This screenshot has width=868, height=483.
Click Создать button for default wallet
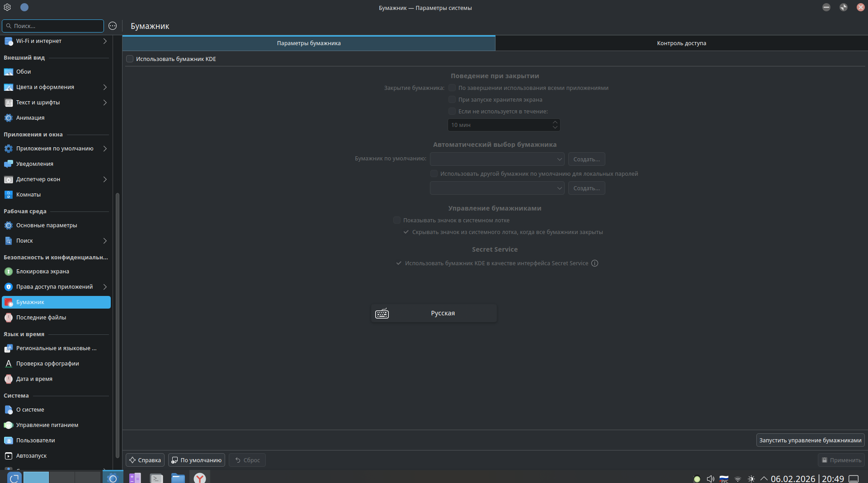tap(586, 159)
